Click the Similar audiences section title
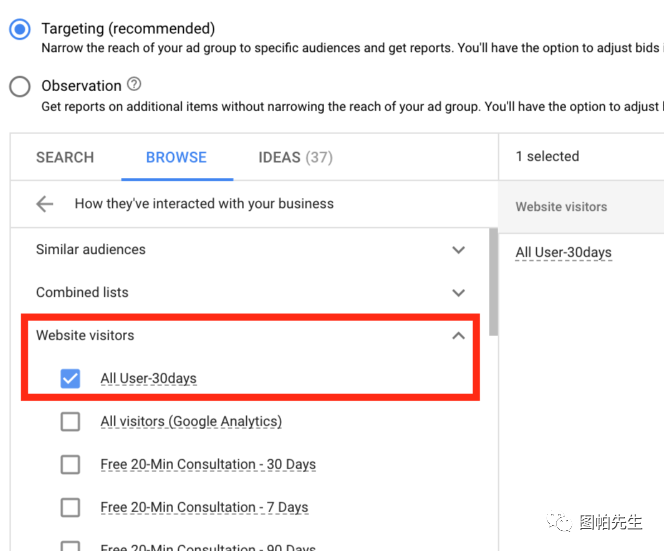664x551 pixels. pyautogui.click(x=91, y=250)
